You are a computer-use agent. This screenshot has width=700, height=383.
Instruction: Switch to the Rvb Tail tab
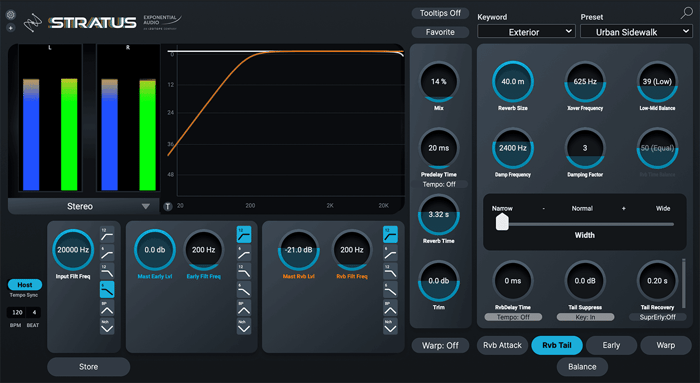coord(557,346)
